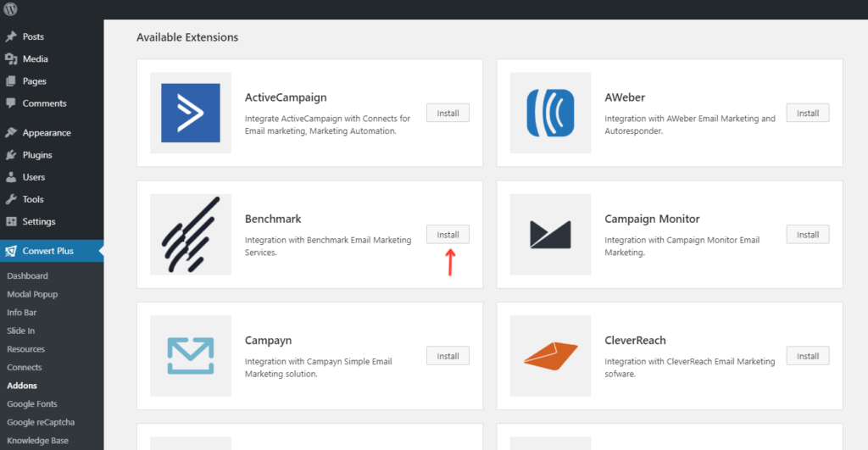Image resolution: width=868 pixels, height=450 pixels.
Task: Click the Media icon in sidebar
Action: (11, 58)
